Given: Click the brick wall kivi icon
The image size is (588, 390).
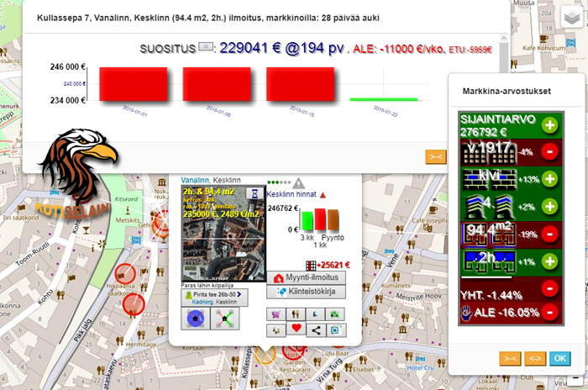Looking at the screenshot, I should pos(489,179).
